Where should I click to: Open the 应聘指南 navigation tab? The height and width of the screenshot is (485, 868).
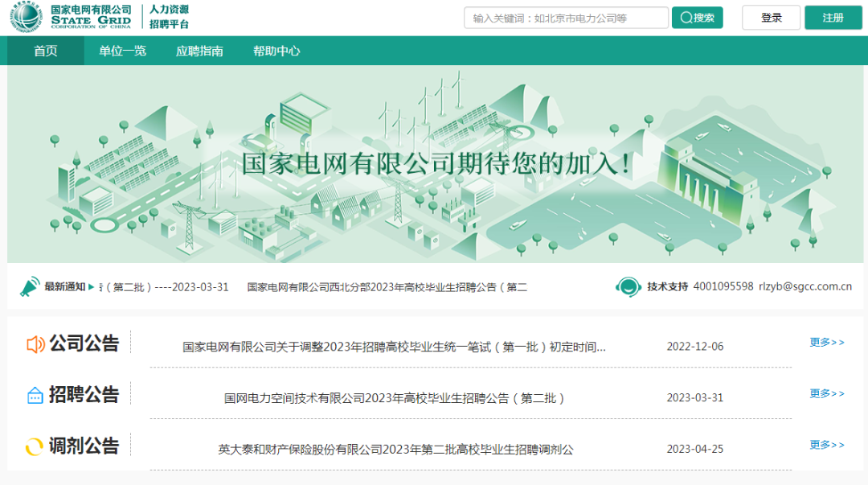point(199,51)
